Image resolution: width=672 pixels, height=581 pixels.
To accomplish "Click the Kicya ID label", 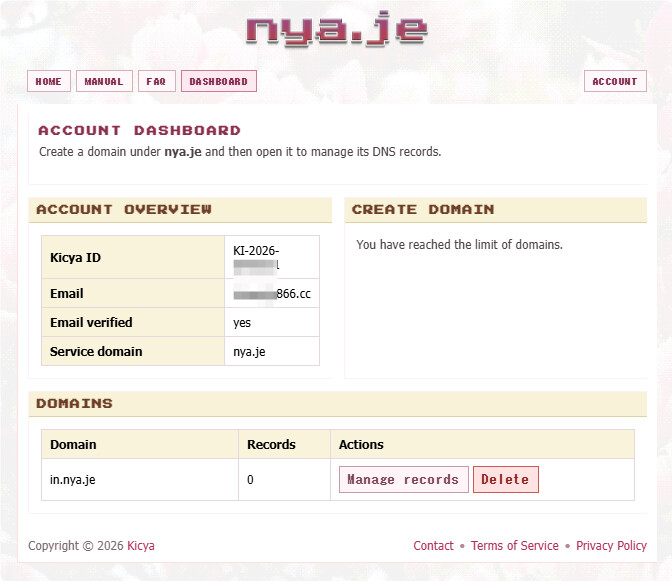I will pyautogui.click(x=75, y=258).
